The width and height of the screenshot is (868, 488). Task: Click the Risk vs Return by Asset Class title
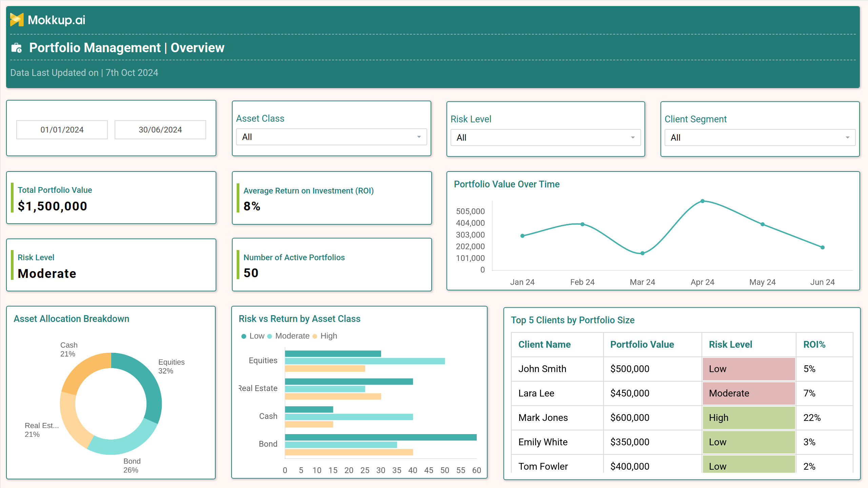(299, 319)
